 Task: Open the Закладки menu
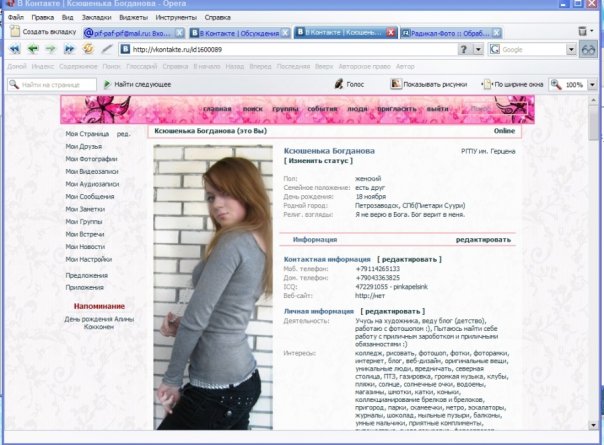pyautogui.click(x=96, y=17)
